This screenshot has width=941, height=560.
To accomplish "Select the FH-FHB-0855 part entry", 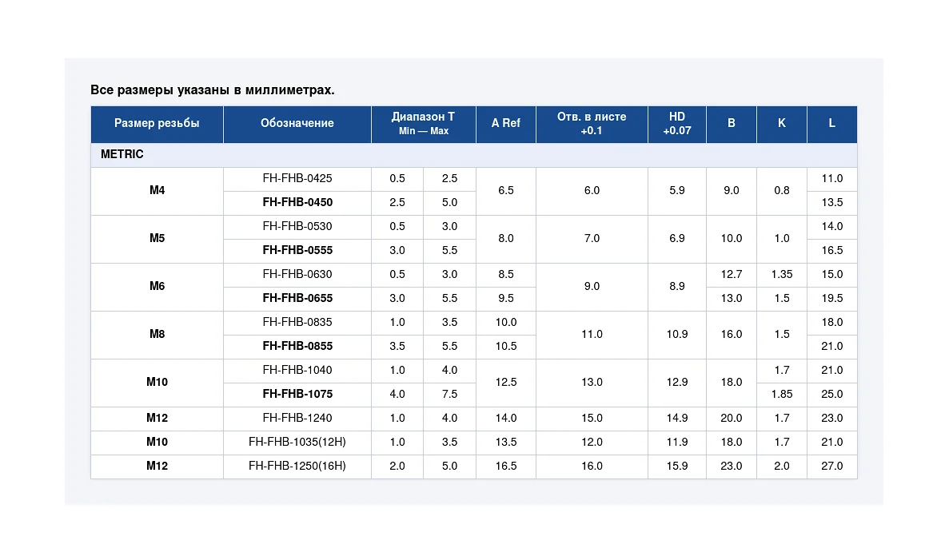I will pyautogui.click(x=297, y=347).
